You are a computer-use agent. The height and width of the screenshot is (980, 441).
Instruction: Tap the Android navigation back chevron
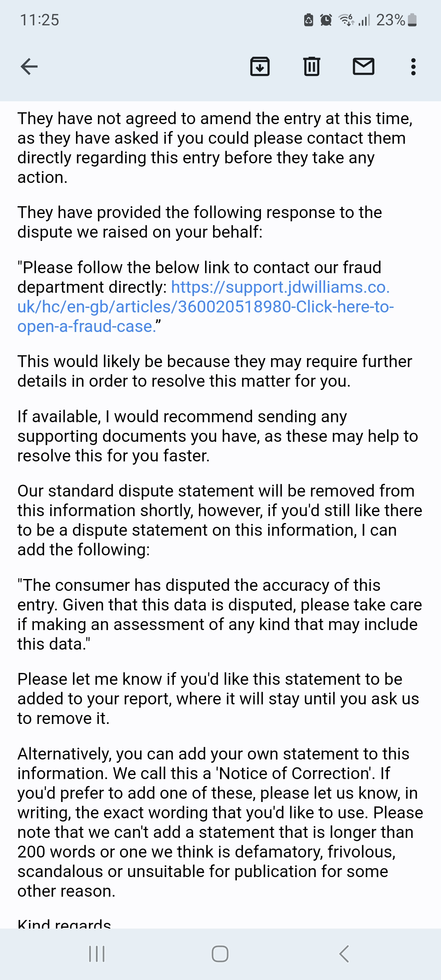coord(344,954)
